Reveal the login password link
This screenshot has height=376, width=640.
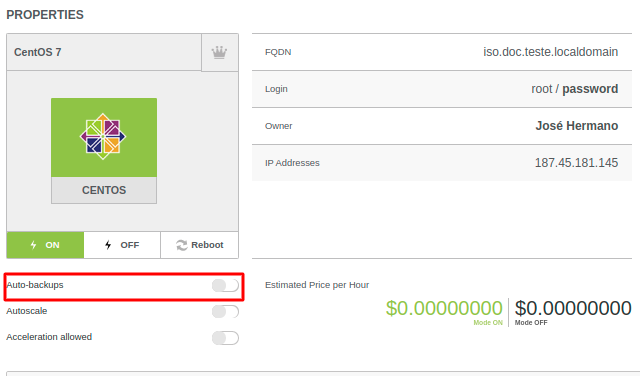click(590, 89)
